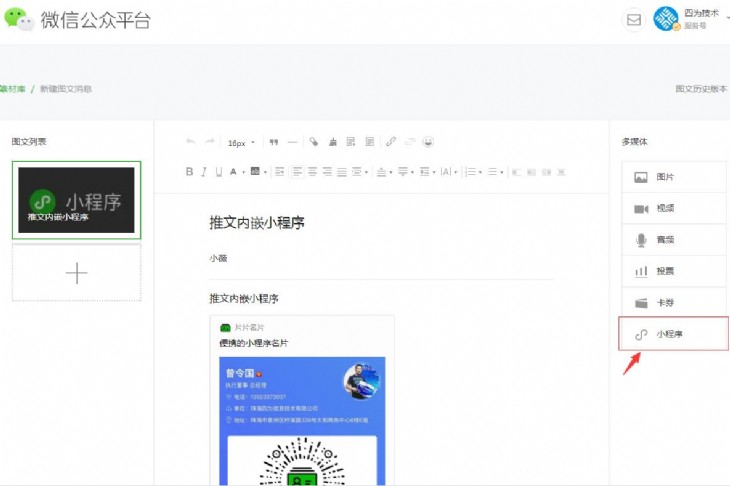This screenshot has width=730, height=486.
Task: Undo the last edit
Action: click(190, 142)
